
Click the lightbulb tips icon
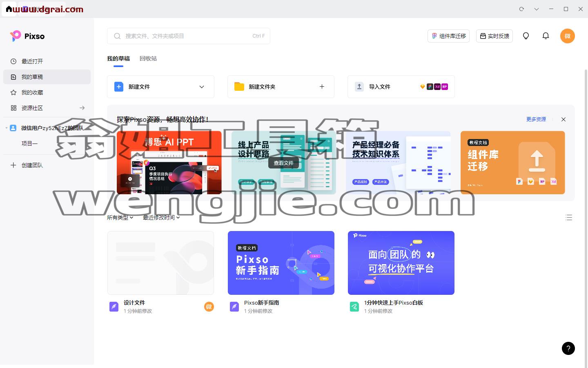526,36
